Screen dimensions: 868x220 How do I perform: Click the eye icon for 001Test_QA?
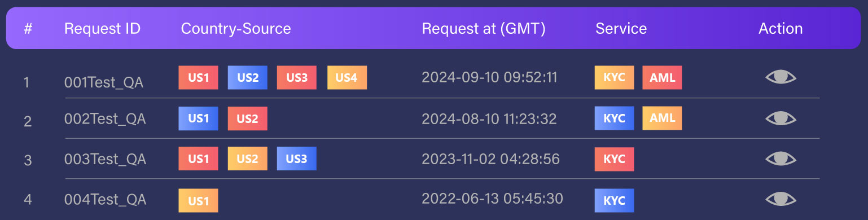coord(781,77)
